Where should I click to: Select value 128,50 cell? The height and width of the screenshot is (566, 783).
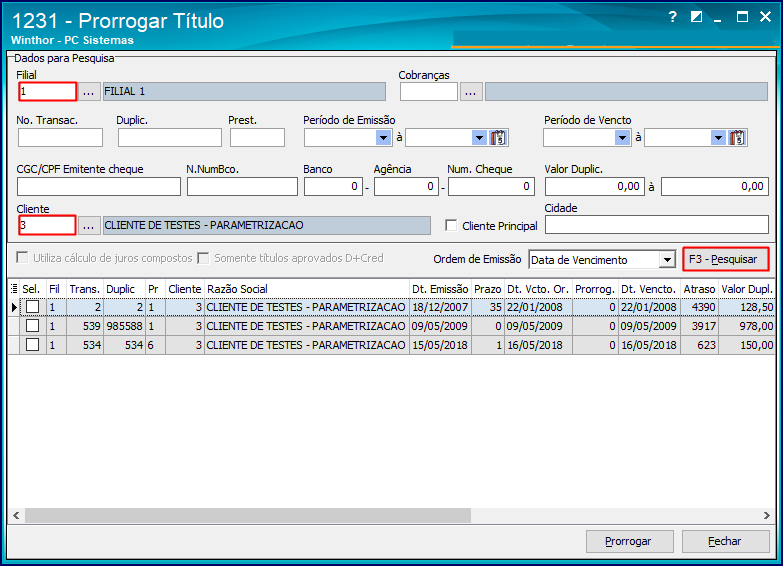tap(747, 307)
